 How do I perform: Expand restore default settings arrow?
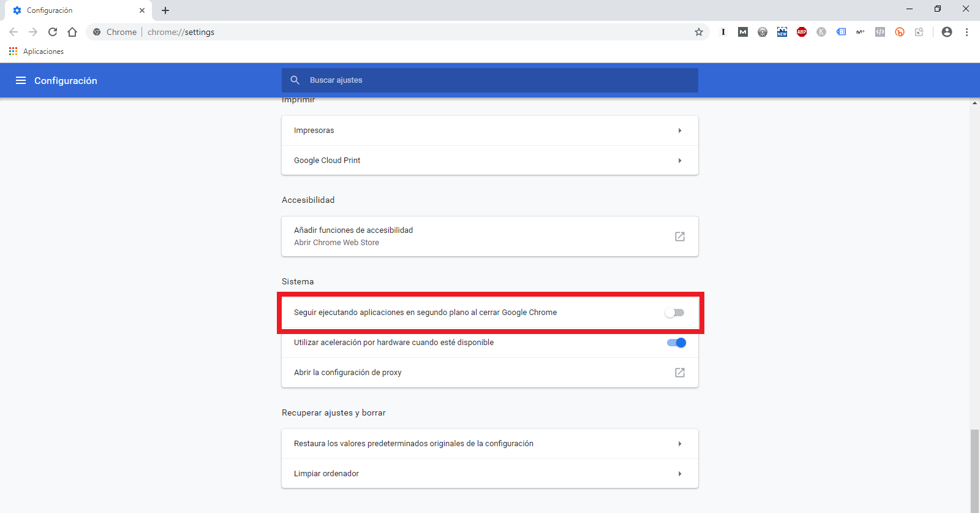click(680, 444)
